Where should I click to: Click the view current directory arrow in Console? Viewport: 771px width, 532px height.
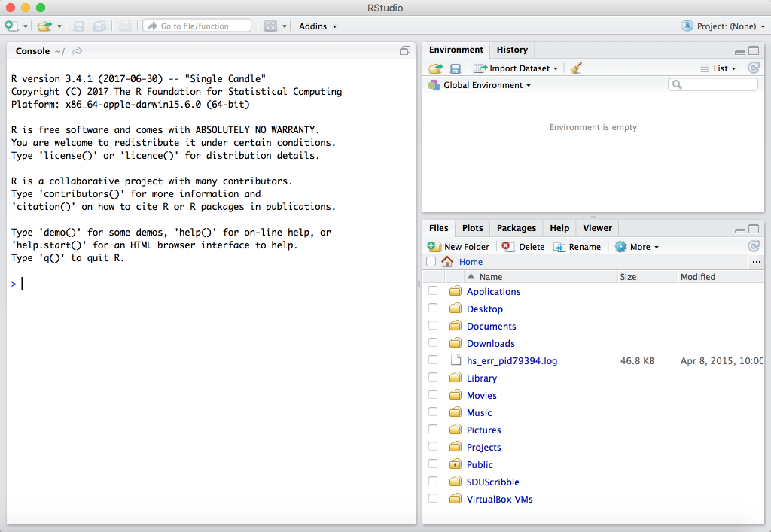78,51
